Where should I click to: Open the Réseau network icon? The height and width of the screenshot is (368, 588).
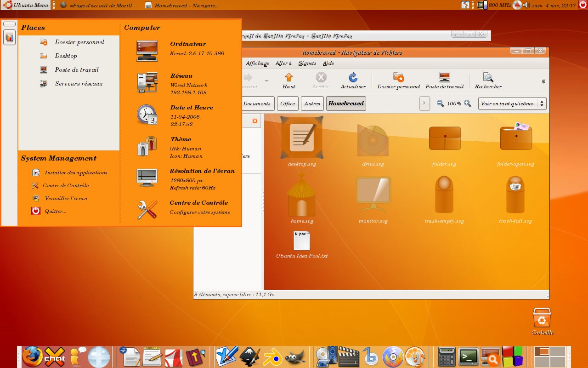[x=147, y=82]
